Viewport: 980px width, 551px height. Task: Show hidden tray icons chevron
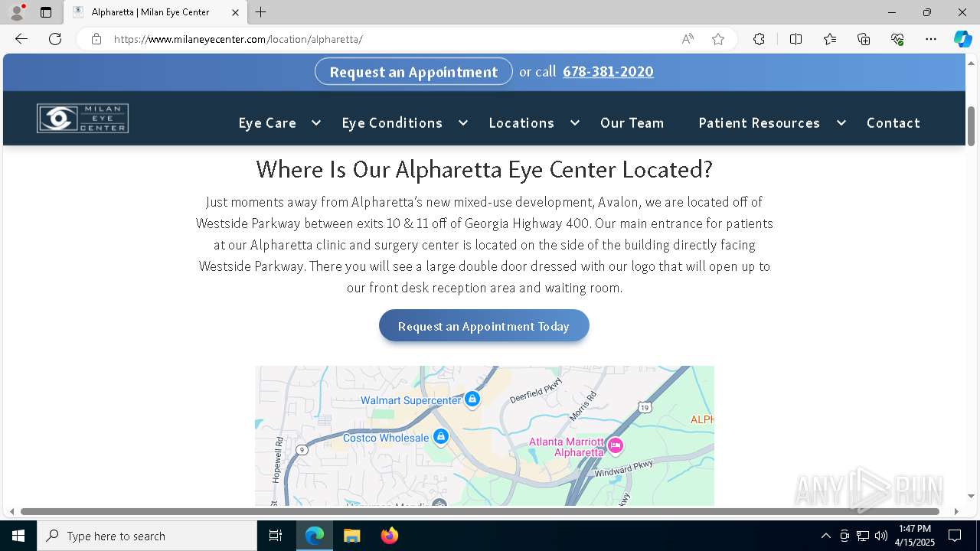coord(825,536)
